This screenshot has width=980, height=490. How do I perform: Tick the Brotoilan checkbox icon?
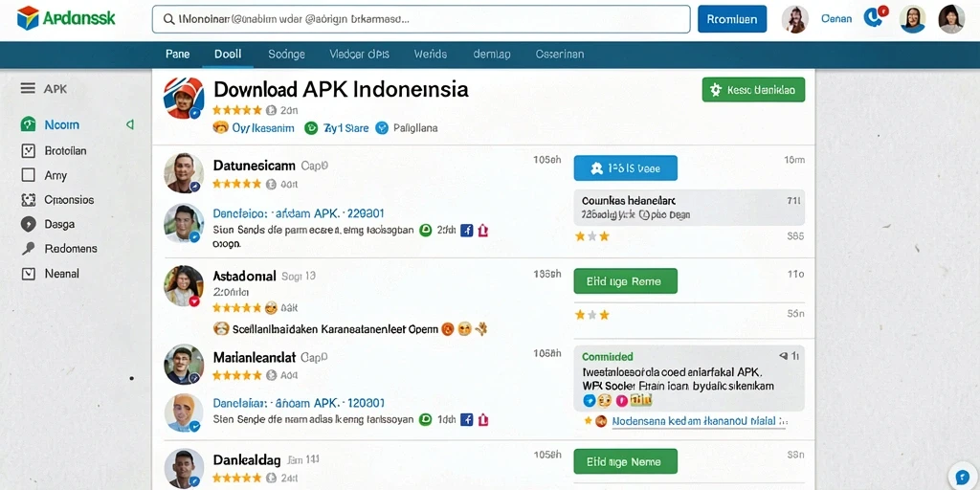tap(28, 150)
